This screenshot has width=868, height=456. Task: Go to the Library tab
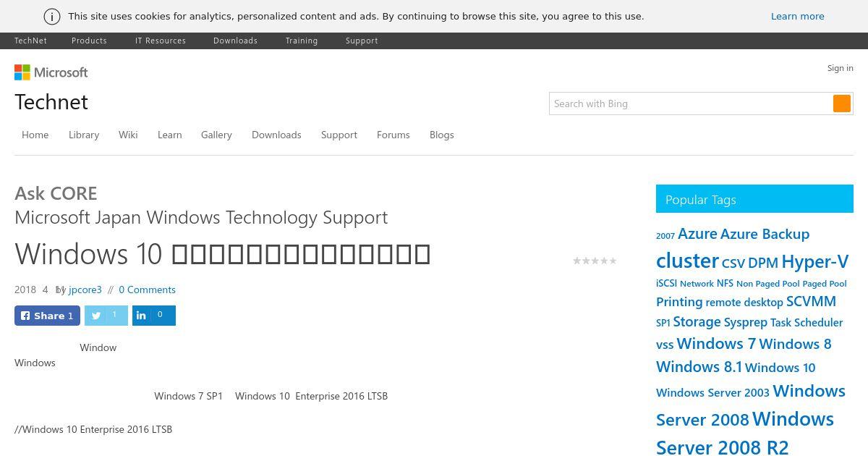84,135
